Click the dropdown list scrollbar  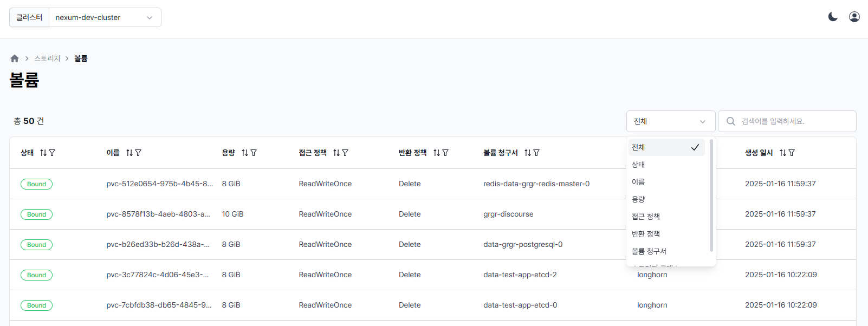[711, 195]
